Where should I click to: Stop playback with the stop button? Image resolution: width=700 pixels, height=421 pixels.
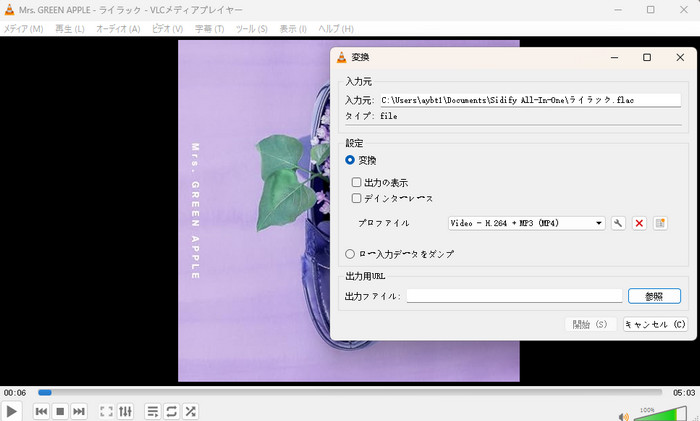click(x=60, y=411)
